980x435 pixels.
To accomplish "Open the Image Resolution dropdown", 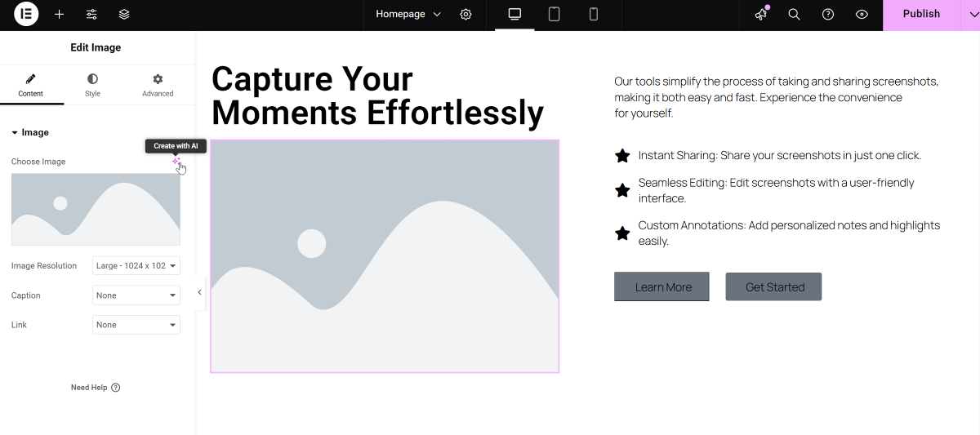I will point(136,265).
